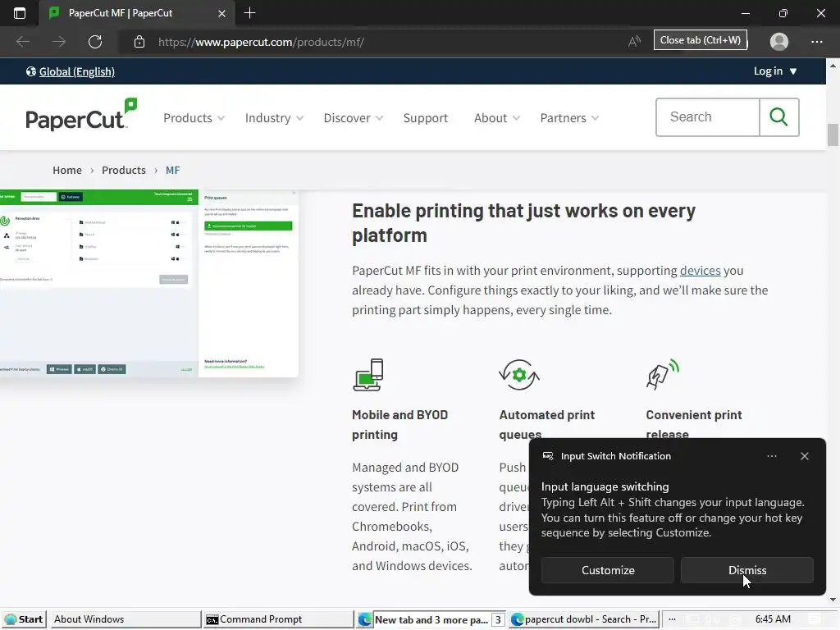Select the PaperCut MF browser tab

[137, 13]
